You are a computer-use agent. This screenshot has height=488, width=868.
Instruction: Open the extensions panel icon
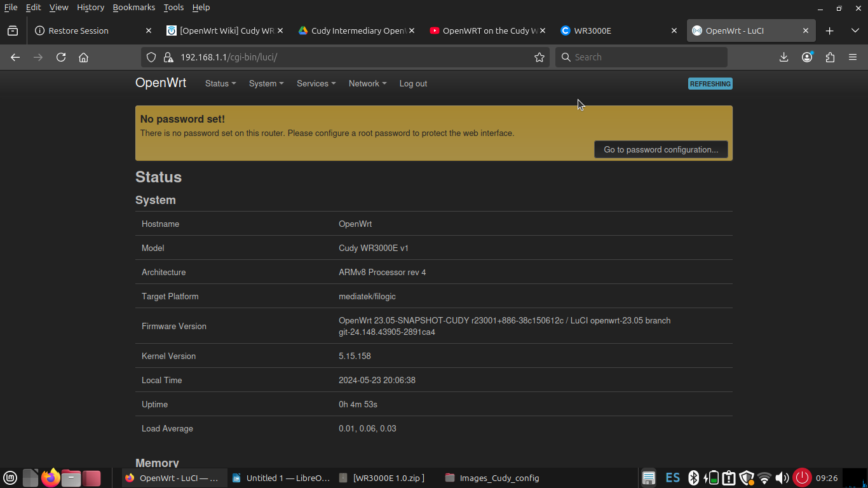pos(830,57)
